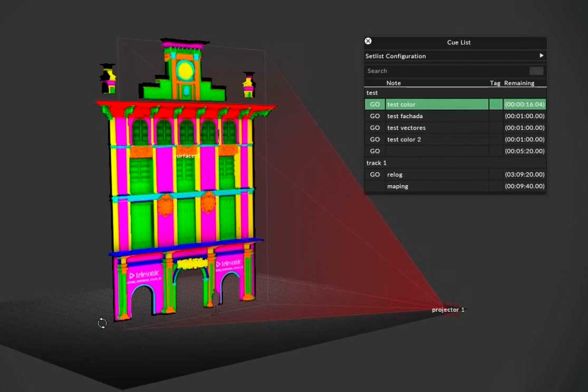Expand the Setlist Configuration arrow
588x392 pixels.
pyautogui.click(x=541, y=56)
